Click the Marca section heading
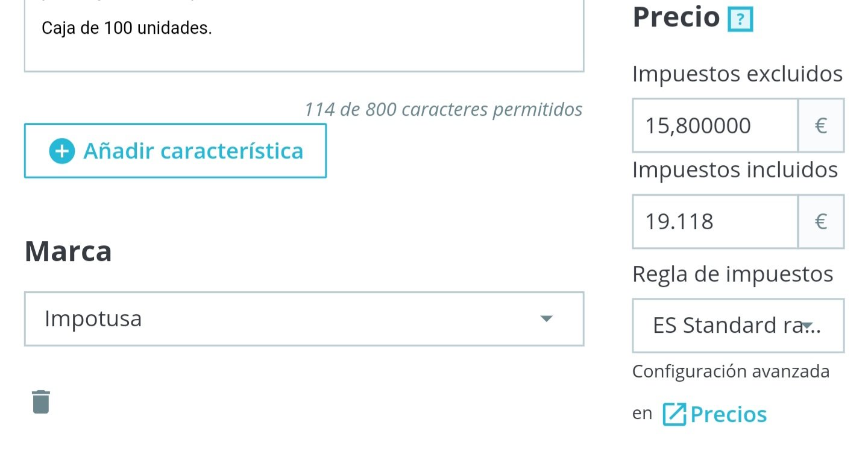This screenshot has height=454, width=868. (x=68, y=251)
